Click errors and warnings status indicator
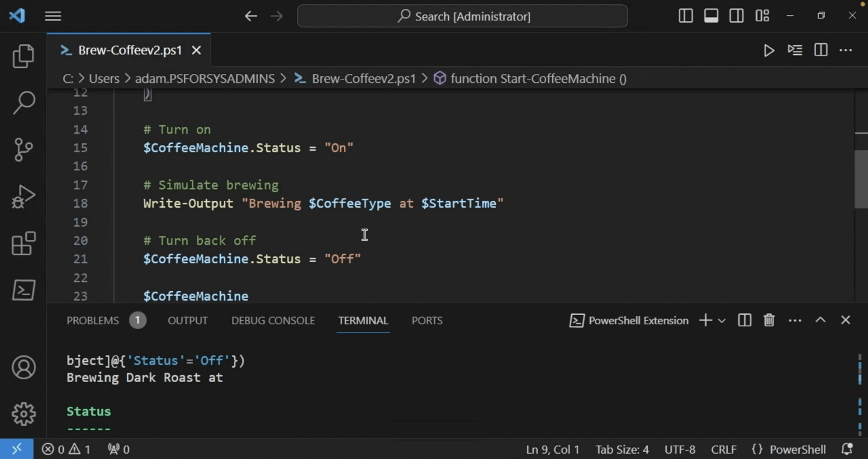The width and height of the screenshot is (868, 459). pyautogui.click(x=66, y=449)
